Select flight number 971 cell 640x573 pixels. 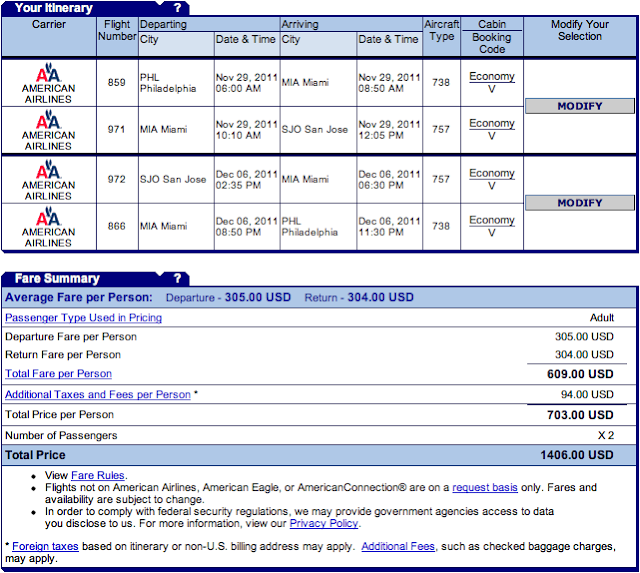(117, 129)
